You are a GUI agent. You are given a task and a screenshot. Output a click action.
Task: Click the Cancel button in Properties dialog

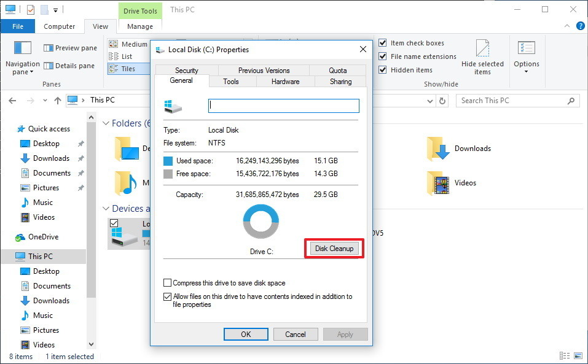[295, 334]
